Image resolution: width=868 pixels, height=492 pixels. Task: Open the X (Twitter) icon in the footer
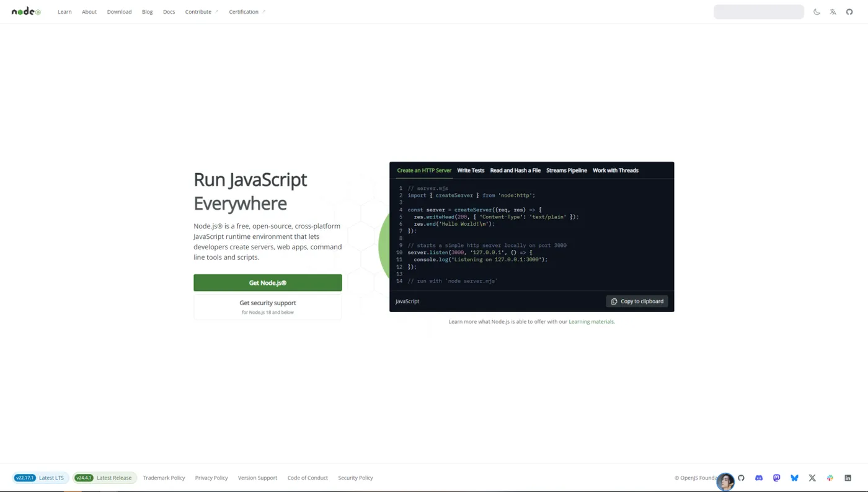[812, 478]
